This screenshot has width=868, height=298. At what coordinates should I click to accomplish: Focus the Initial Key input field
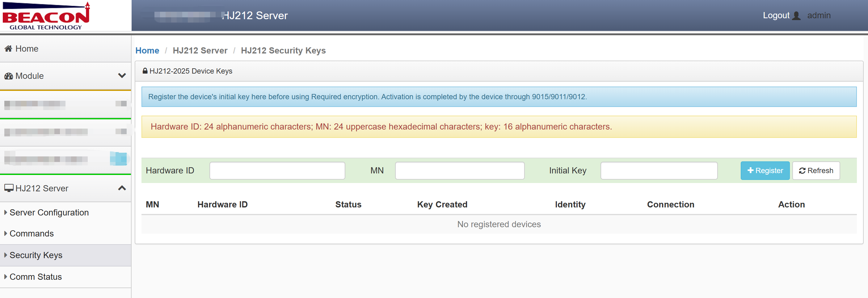tap(659, 171)
